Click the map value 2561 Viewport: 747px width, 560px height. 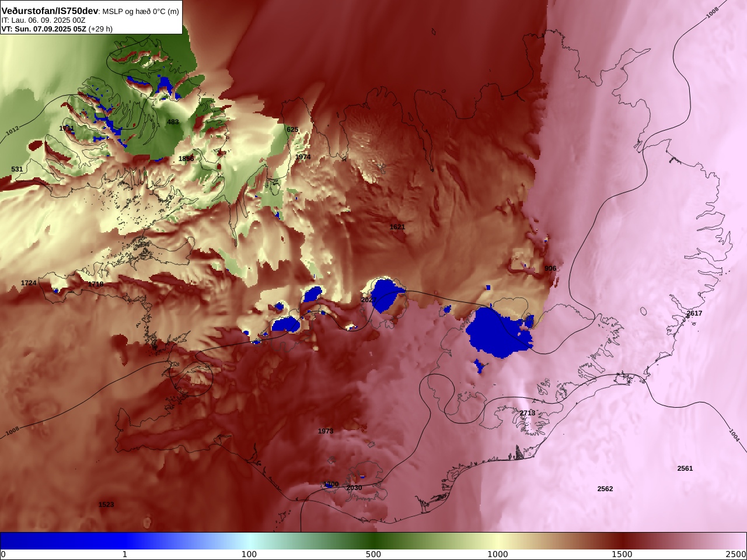click(685, 468)
